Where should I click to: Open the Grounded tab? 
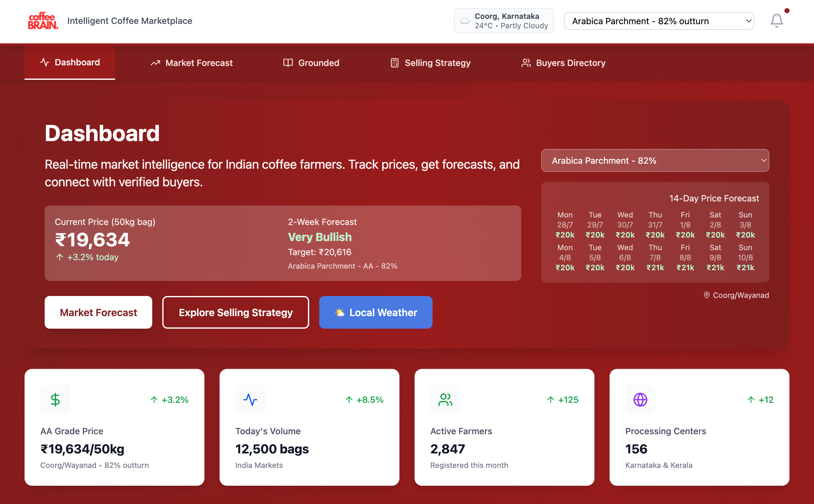(311, 63)
